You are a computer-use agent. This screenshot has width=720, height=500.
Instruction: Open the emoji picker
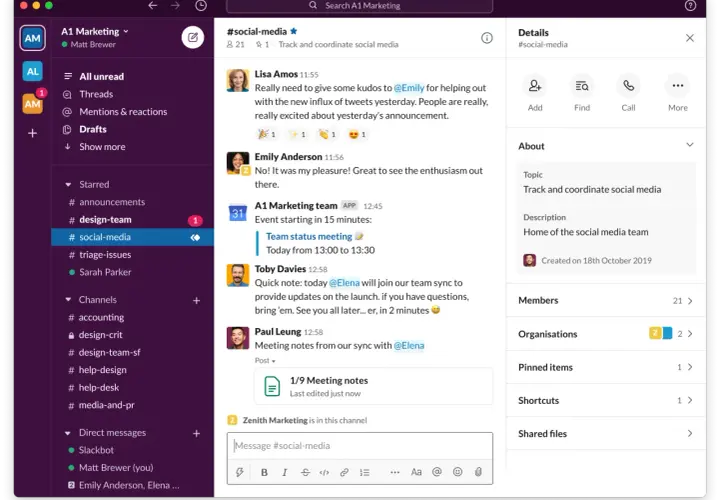[x=458, y=472]
